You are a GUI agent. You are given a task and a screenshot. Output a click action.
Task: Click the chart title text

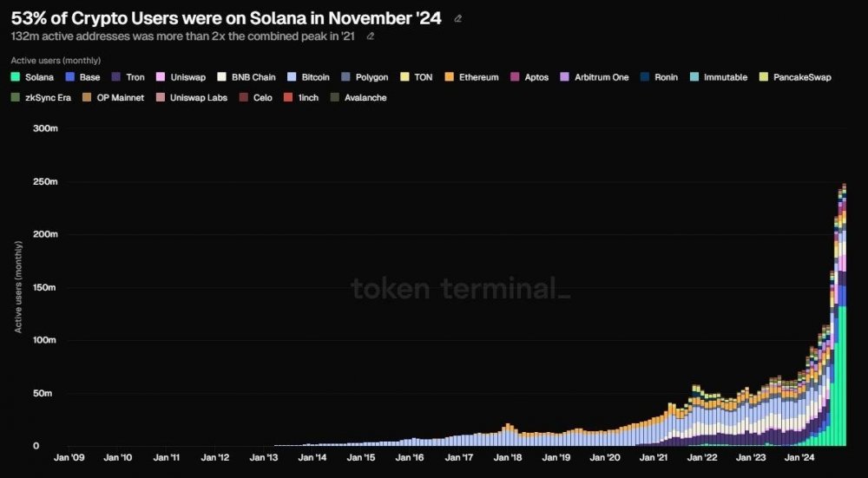pos(226,17)
